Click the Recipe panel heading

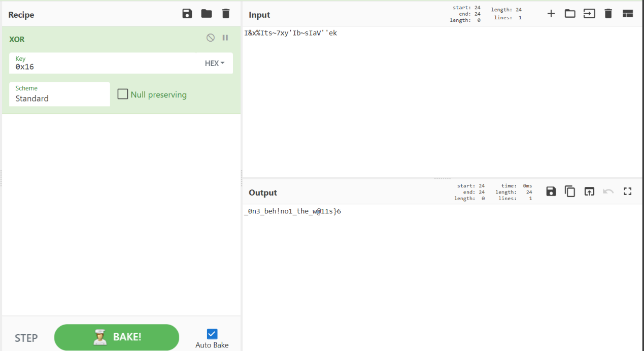click(x=21, y=15)
